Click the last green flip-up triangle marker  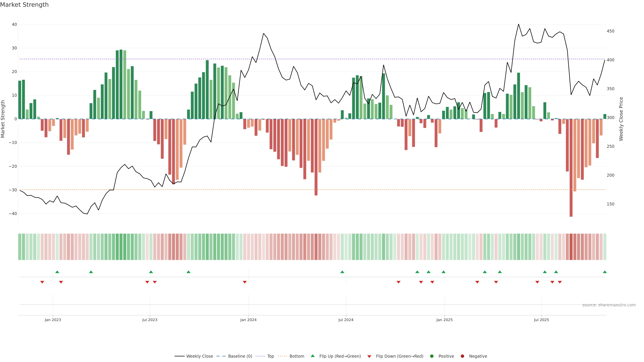pos(604,272)
